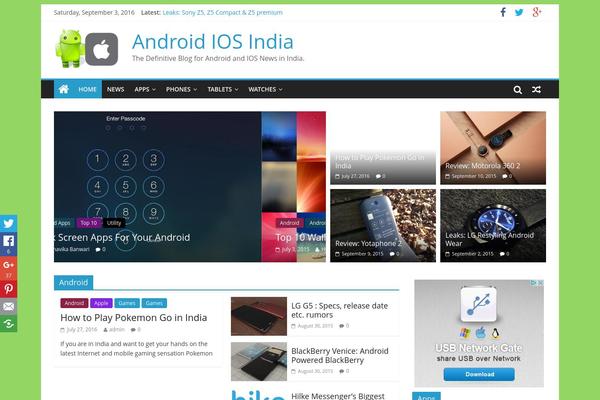Share via the Twitter button in the side bar

pos(8,224)
